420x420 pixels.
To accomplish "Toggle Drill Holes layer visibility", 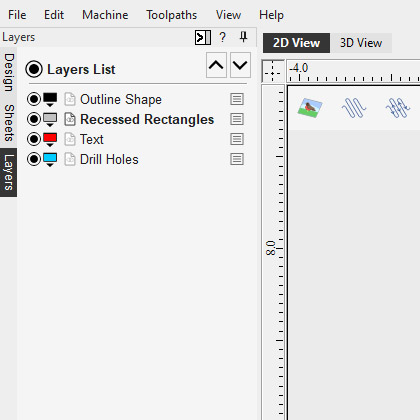I will [x=34, y=159].
